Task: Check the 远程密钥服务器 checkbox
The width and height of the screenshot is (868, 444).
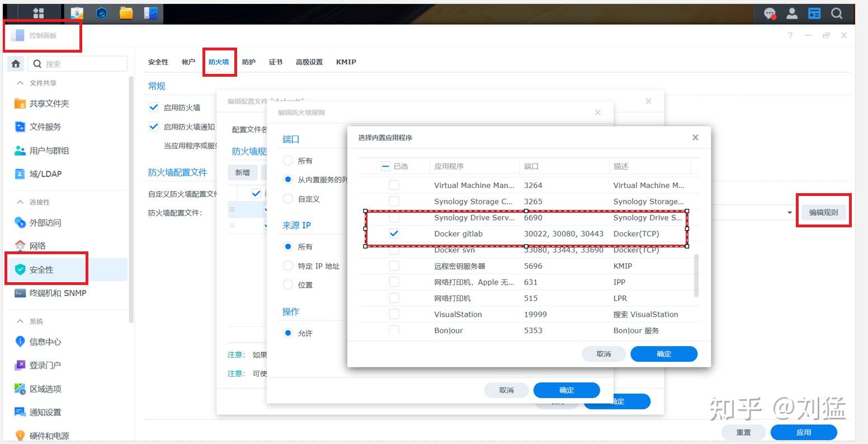Action: (394, 266)
